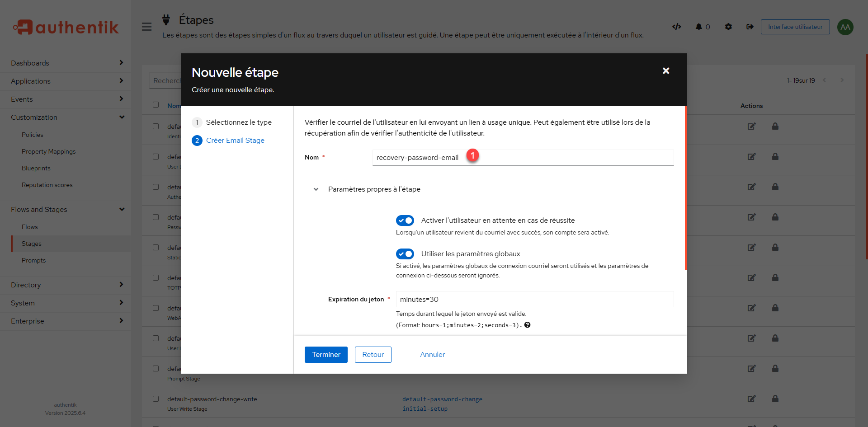Click the help icon after format hint
The height and width of the screenshot is (427, 868).
coord(527,325)
